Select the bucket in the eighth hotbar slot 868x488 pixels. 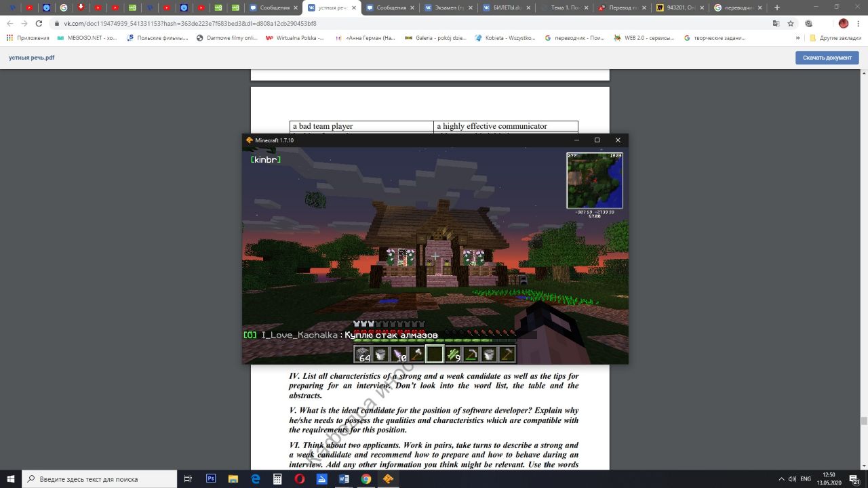tap(489, 354)
